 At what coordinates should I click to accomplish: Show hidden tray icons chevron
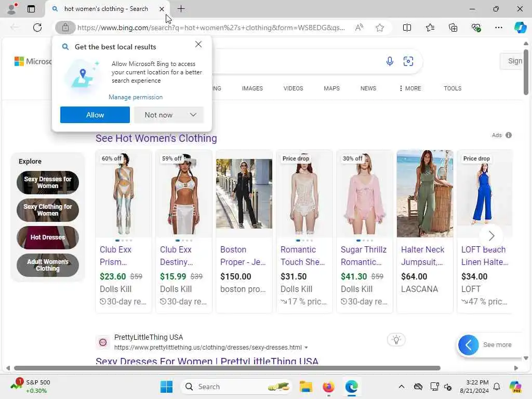[x=402, y=387]
